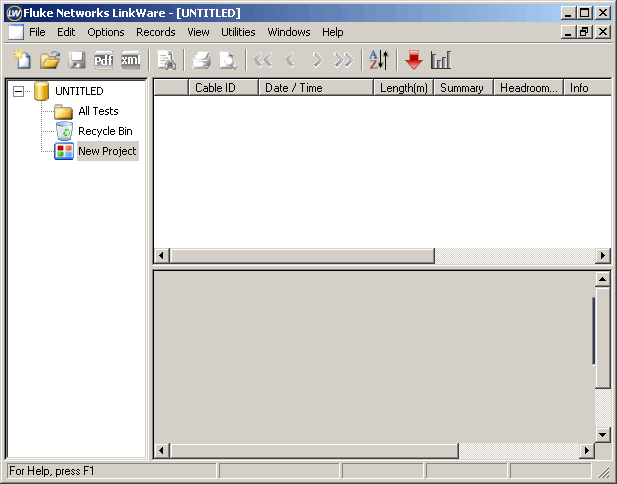Open a file using the folder icon
The height and width of the screenshot is (484, 617).
[x=50, y=60]
